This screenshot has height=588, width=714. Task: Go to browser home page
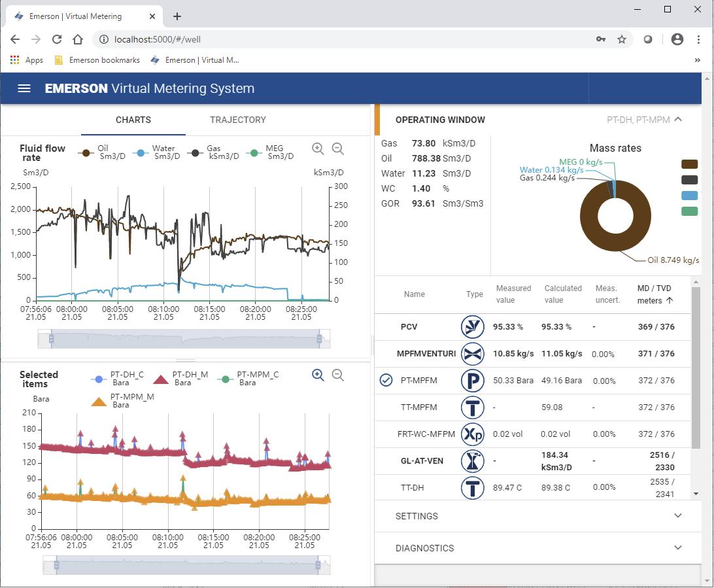tap(78, 40)
